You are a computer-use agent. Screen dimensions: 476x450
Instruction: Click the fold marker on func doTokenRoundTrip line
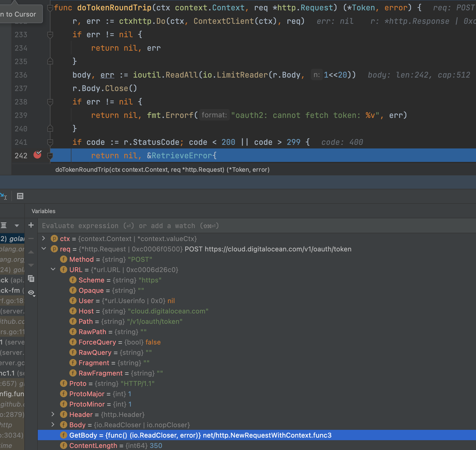(50, 8)
